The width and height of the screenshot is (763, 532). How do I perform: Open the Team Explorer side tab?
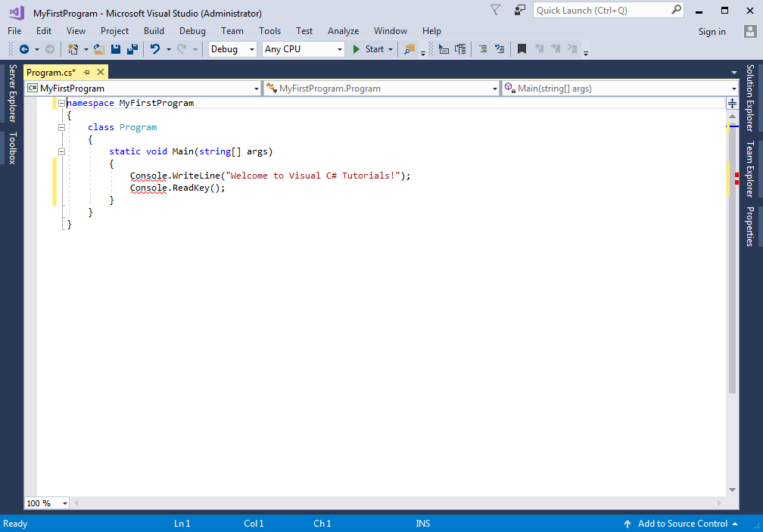point(750,169)
